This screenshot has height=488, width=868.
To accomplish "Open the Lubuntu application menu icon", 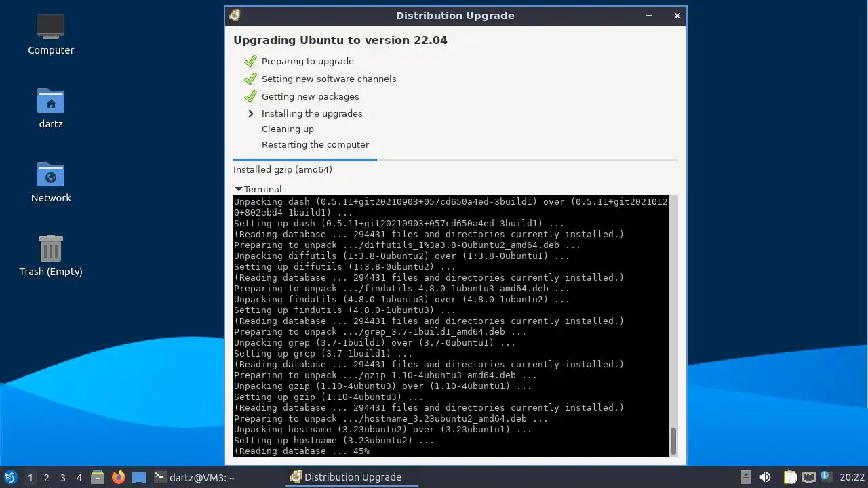I will point(10,477).
